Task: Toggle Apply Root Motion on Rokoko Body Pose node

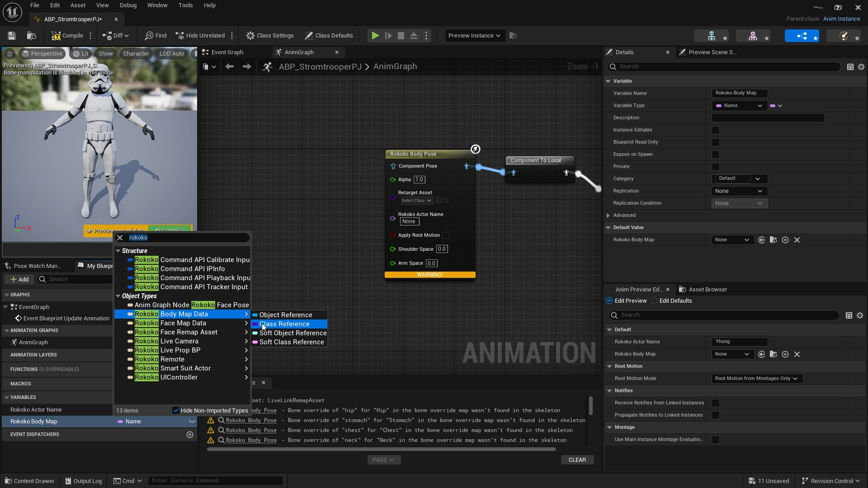Action: click(446, 235)
